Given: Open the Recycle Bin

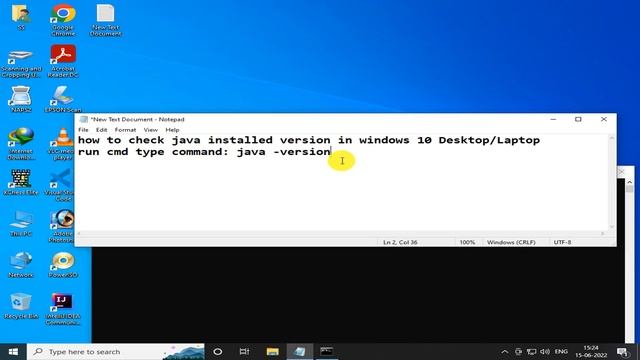Looking at the screenshot, I should click(x=21, y=306).
